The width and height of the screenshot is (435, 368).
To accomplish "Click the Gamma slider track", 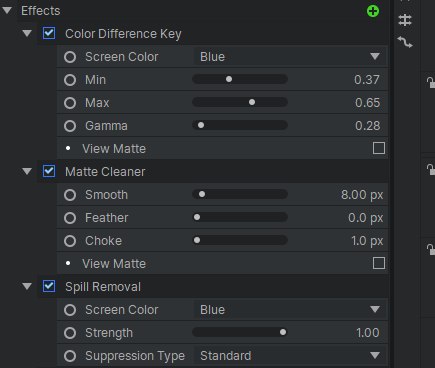I will [240, 125].
